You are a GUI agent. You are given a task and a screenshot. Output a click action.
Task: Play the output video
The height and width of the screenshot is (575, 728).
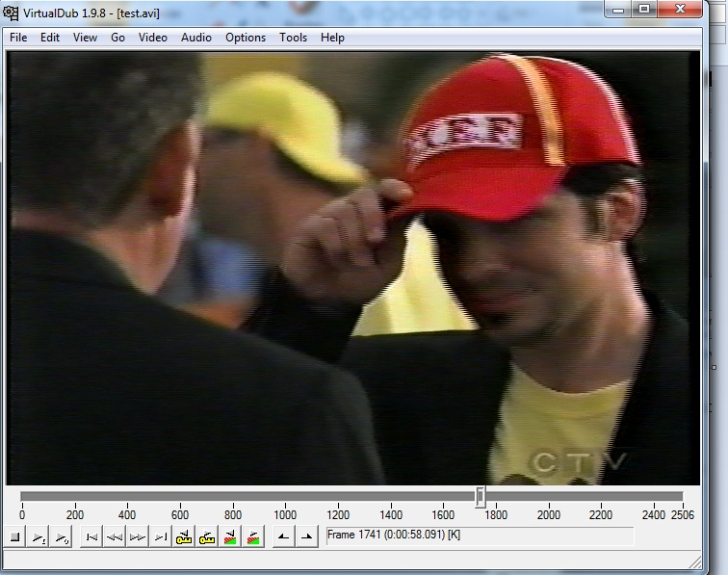pos(61,536)
